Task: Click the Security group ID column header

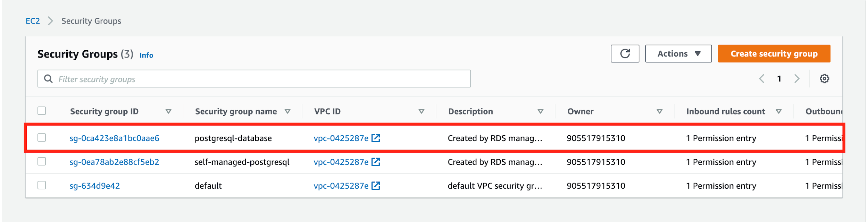Action: click(104, 111)
